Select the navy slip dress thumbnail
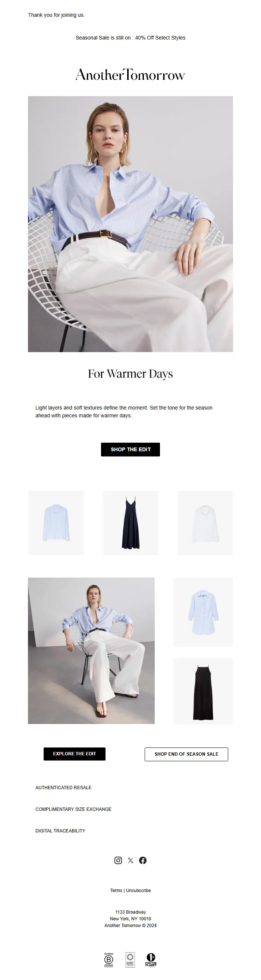261x980 pixels. [x=130, y=523]
